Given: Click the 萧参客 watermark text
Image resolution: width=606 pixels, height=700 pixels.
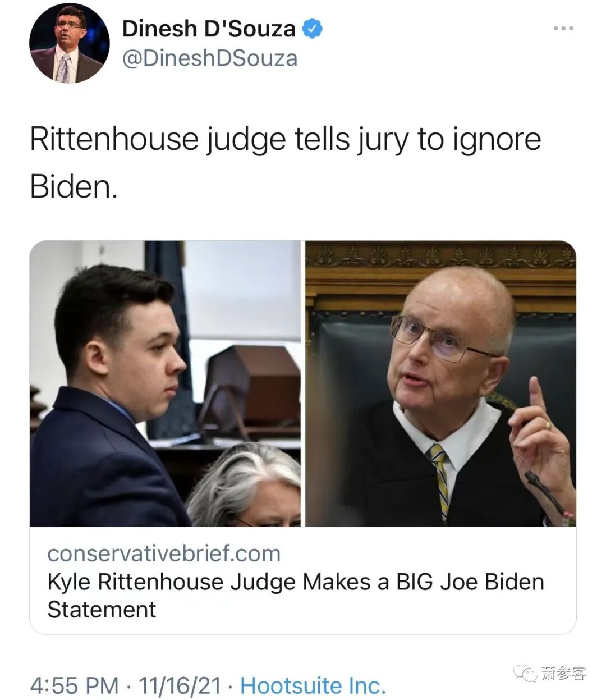Looking at the screenshot, I should coord(563,672).
